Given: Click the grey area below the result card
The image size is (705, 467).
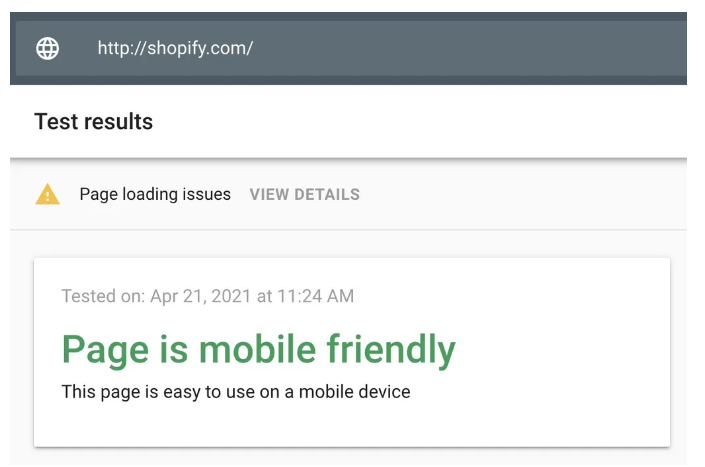Looking at the screenshot, I should pyautogui.click(x=350, y=457).
